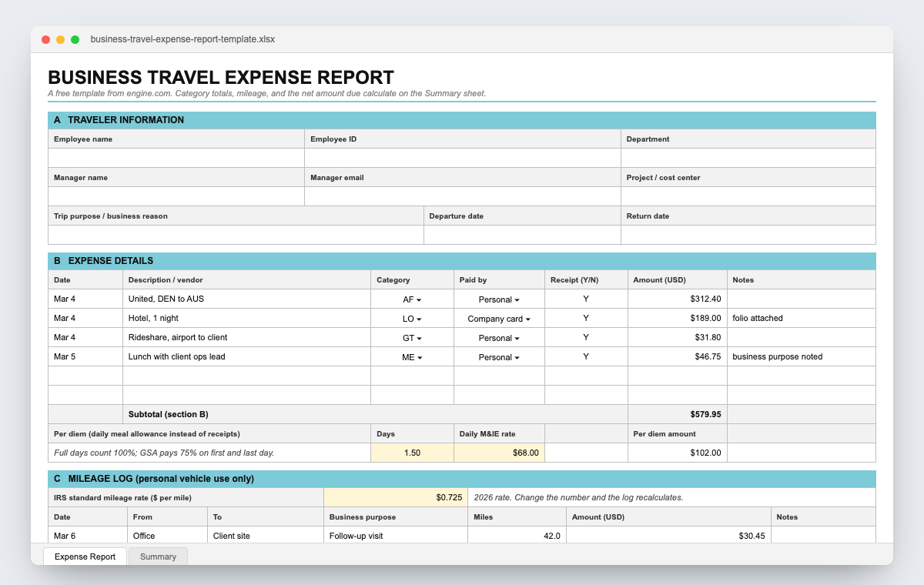Select the Receipt Y cell for Hotel row
The width and height of the screenshot is (924, 585).
coord(587,318)
